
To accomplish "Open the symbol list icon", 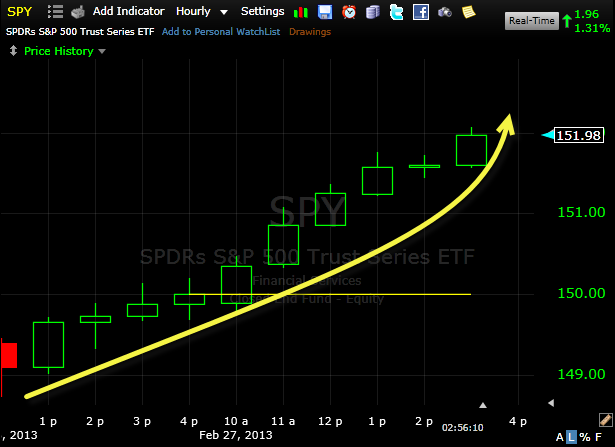I will pos(55,12).
